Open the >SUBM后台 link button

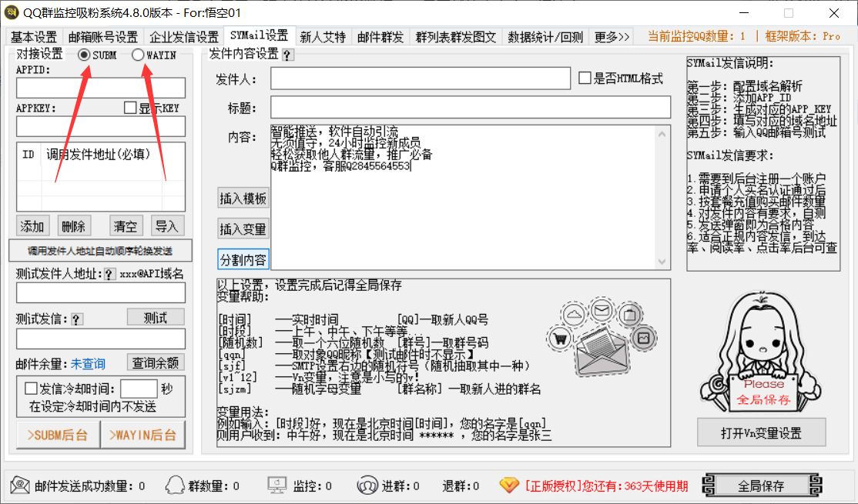pos(58,435)
